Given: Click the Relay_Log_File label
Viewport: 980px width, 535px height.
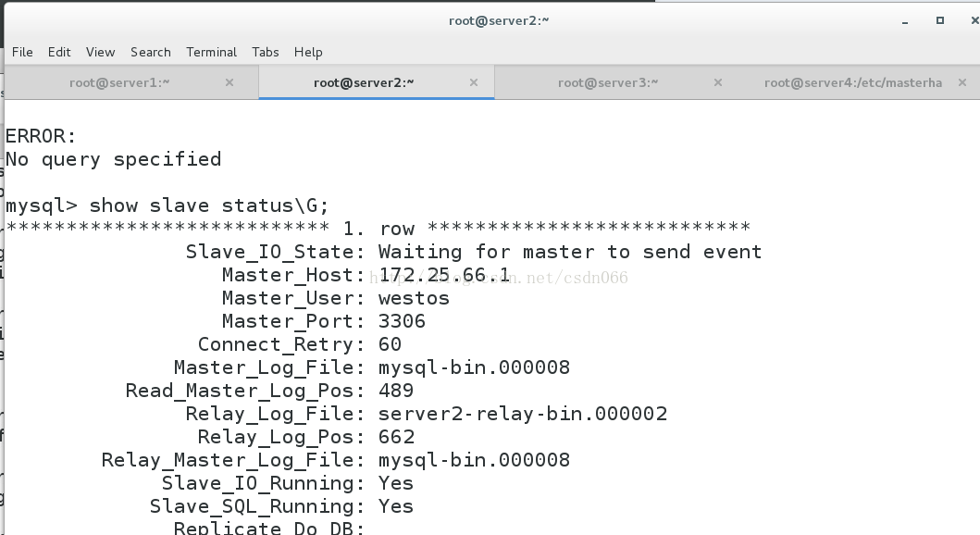Looking at the screenshot, I should point(275,414).
